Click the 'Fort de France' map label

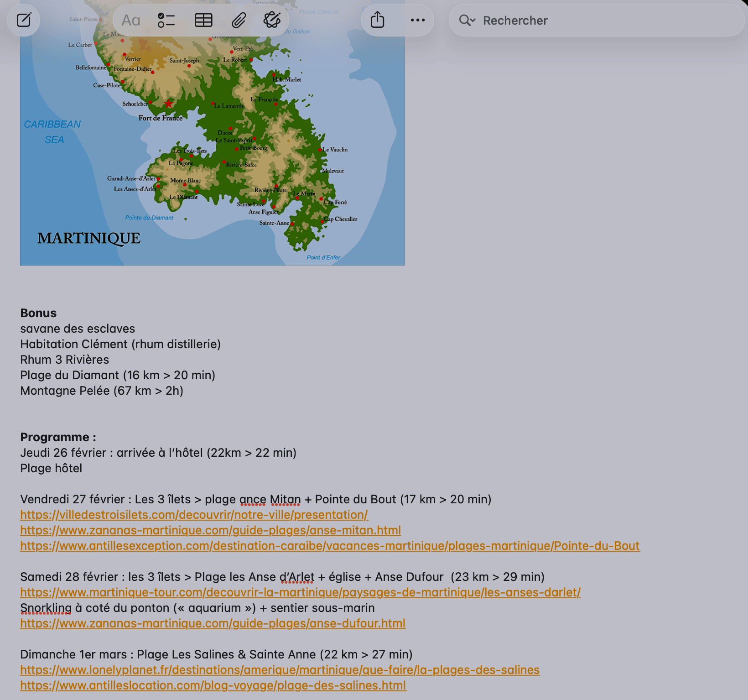161,118
